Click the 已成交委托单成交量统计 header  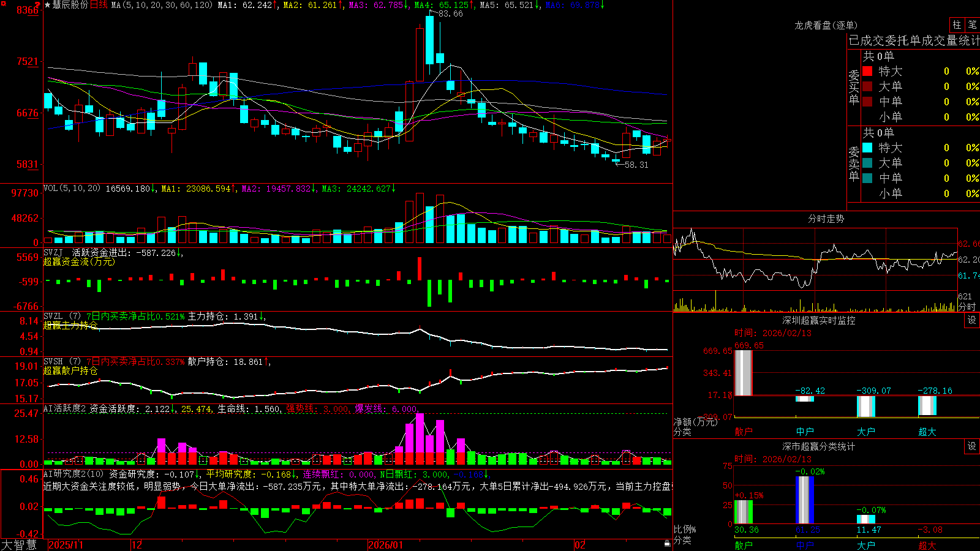pos(914,40)
